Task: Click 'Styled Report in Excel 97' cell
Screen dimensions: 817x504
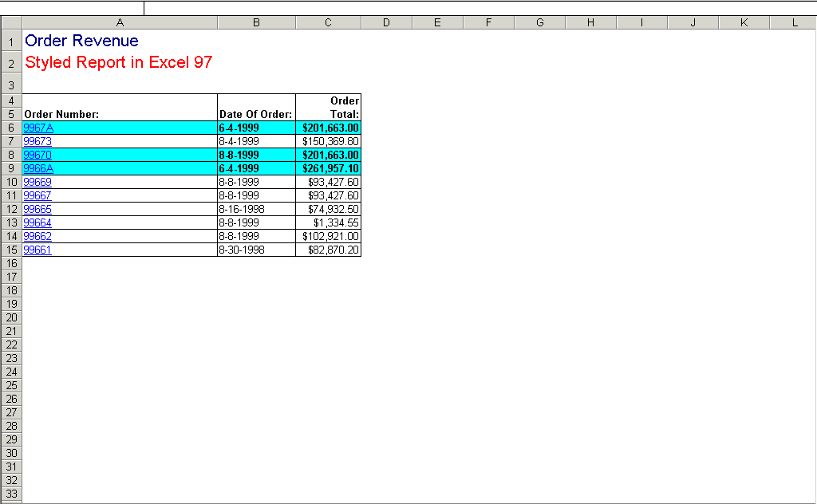Action: coord(120,62)
